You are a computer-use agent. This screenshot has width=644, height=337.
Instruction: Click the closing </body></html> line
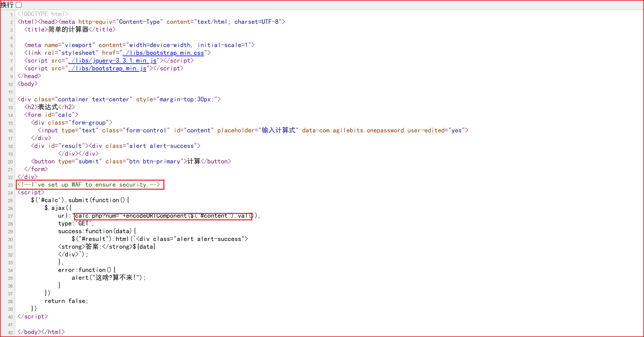[41, 332]
